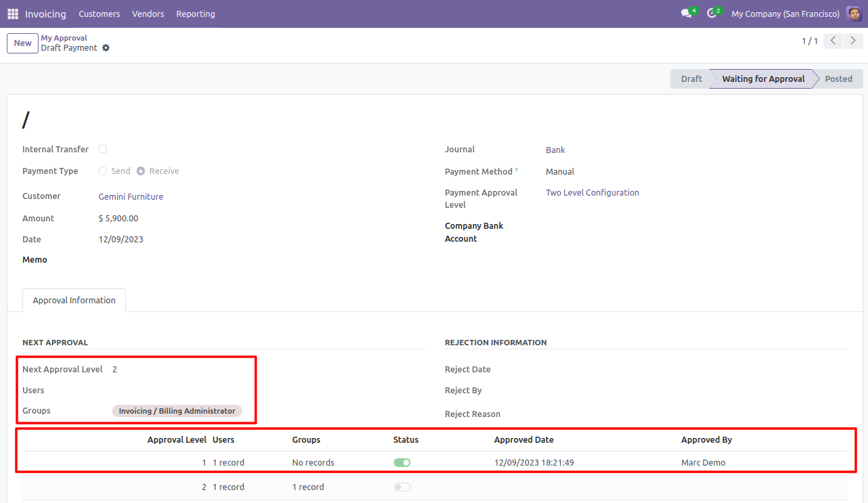The width and height of the screenshot is (868, 503).
Task: Switch to the Approval Information tab
Action: pyautogui.click(x=74, y=301)
